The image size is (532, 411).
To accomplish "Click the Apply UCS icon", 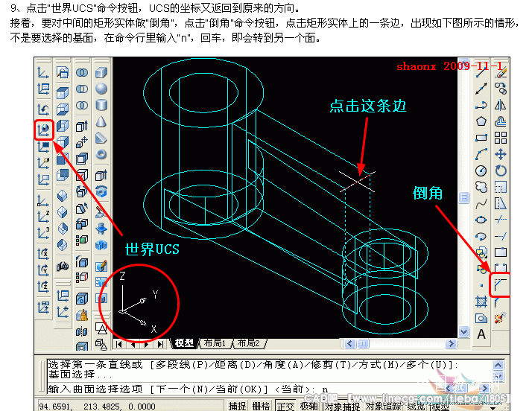I will point(43,308).
